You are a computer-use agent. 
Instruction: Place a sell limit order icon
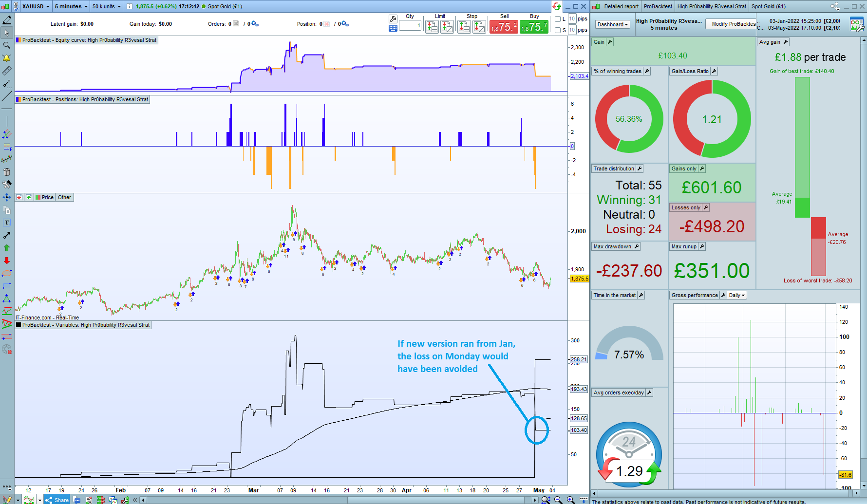point(432,27)
